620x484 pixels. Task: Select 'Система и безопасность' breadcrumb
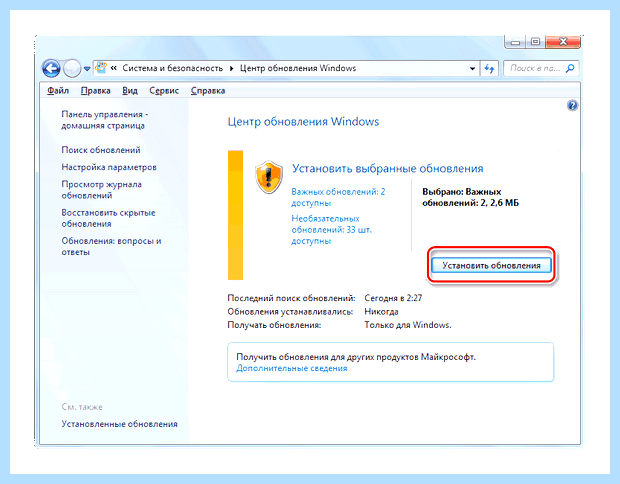172,68
